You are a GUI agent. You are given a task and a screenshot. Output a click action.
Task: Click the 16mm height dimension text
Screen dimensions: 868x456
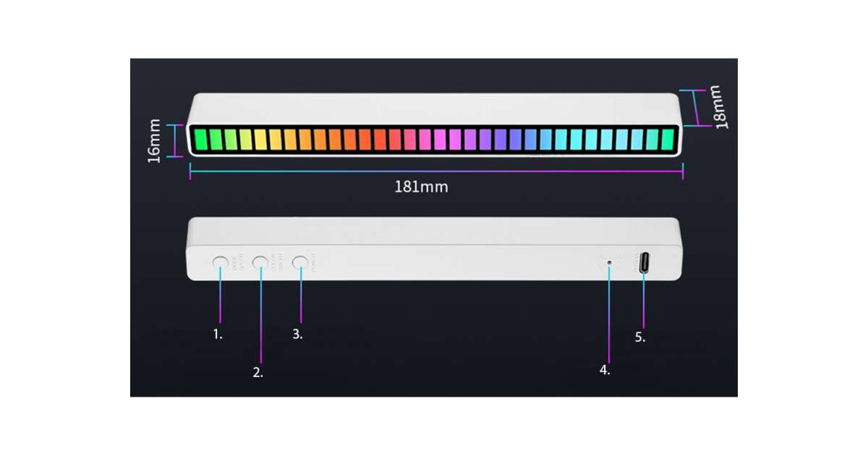(x=154, y=140)
